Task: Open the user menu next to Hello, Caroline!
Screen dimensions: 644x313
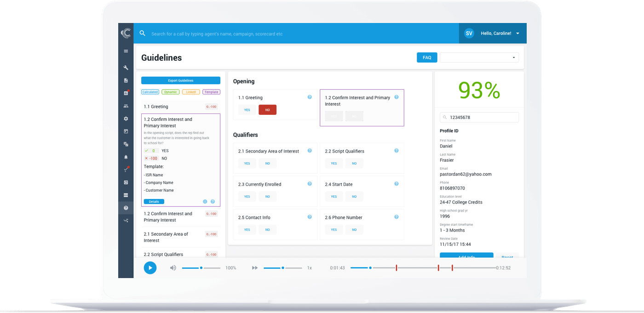Action: point(517,34)
